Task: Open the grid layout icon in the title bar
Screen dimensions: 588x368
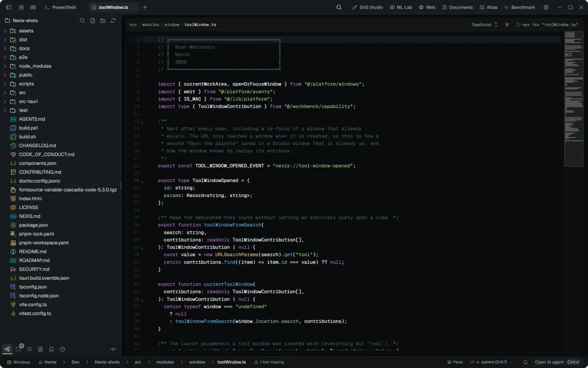Action: click(x=21, y=7)
